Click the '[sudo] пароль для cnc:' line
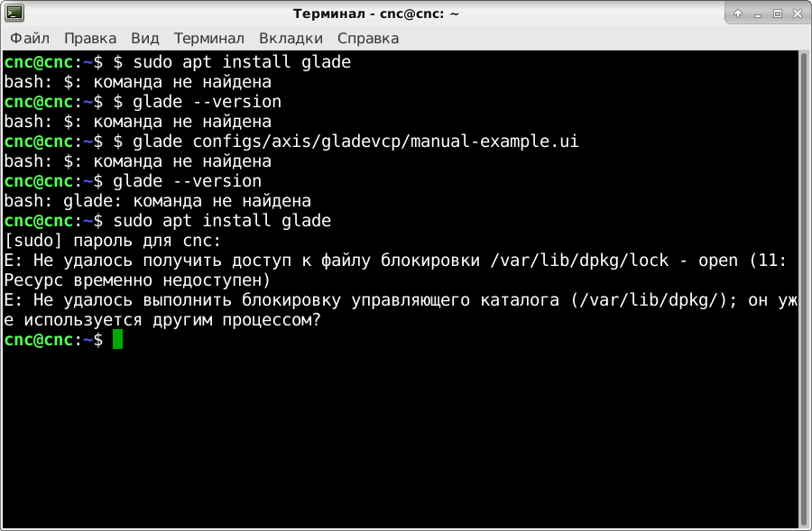 [113, 241]
